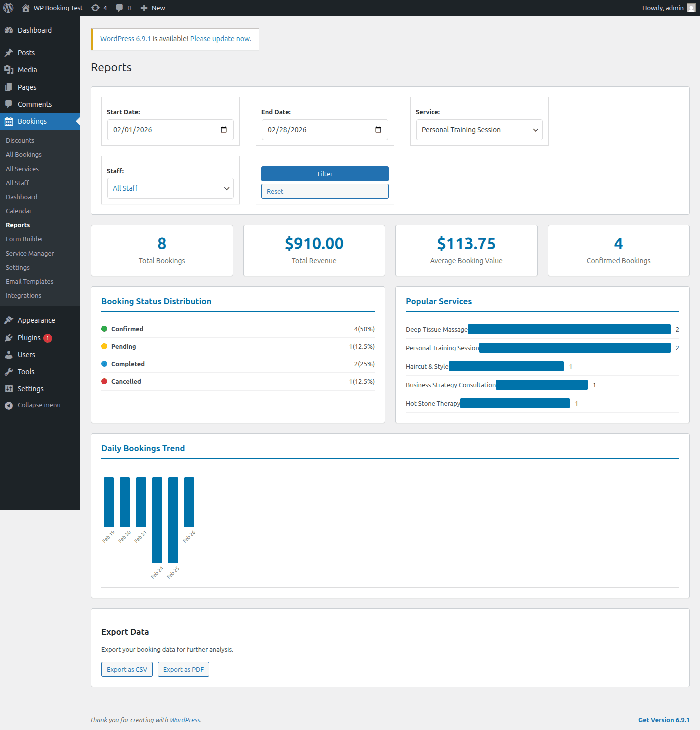The height and width of the screenshot is (730, 700).
Task: Open Settings via the sliders icon
Action: tap(9, 388)
